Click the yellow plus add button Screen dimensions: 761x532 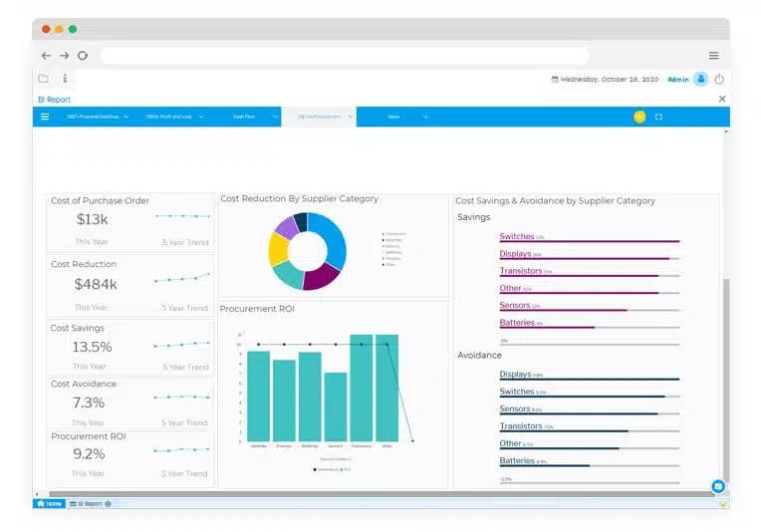tap(639, 117)
